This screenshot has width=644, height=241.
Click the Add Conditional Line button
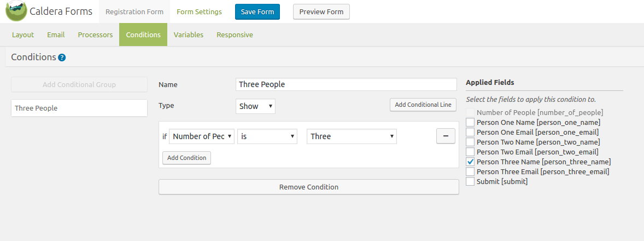click(x=423, y=105)
